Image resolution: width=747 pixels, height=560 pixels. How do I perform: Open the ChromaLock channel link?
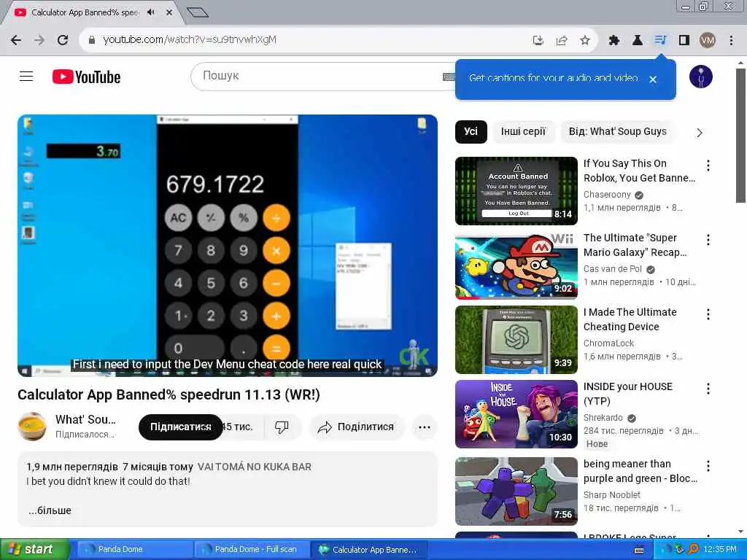(609, 343)
